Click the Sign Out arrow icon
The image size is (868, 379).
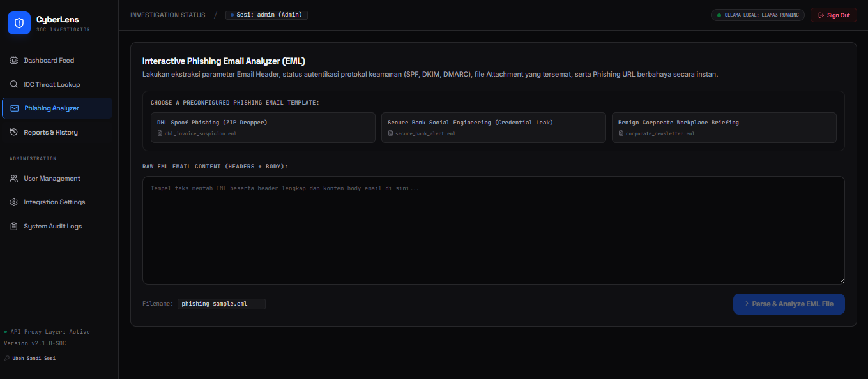click(x=821, y=15)
